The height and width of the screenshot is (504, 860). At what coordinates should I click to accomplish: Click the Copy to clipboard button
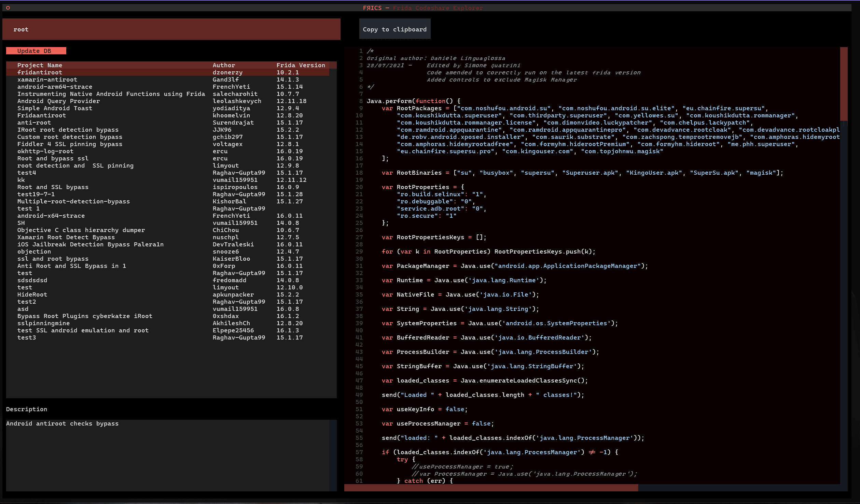pyautogui.click(x=395, y=29)
